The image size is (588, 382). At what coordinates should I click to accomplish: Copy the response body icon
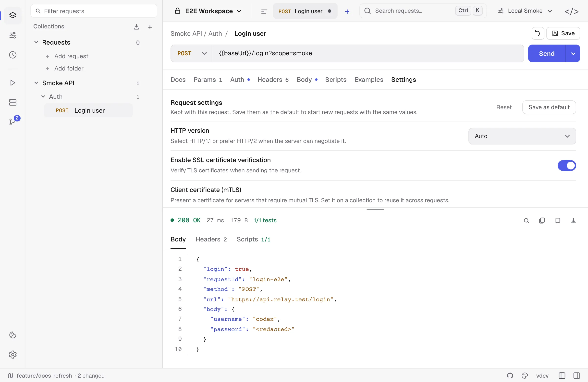(542, 221)
